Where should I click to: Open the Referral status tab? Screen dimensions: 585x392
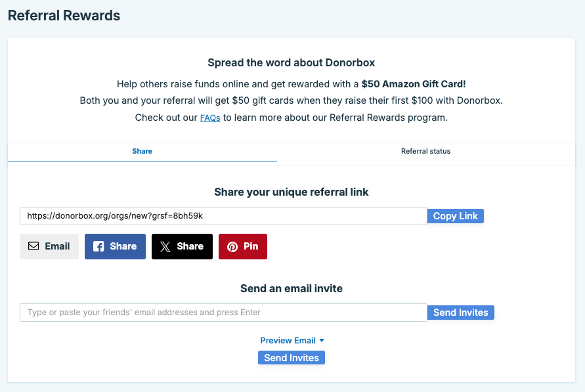tap(425, 152)
